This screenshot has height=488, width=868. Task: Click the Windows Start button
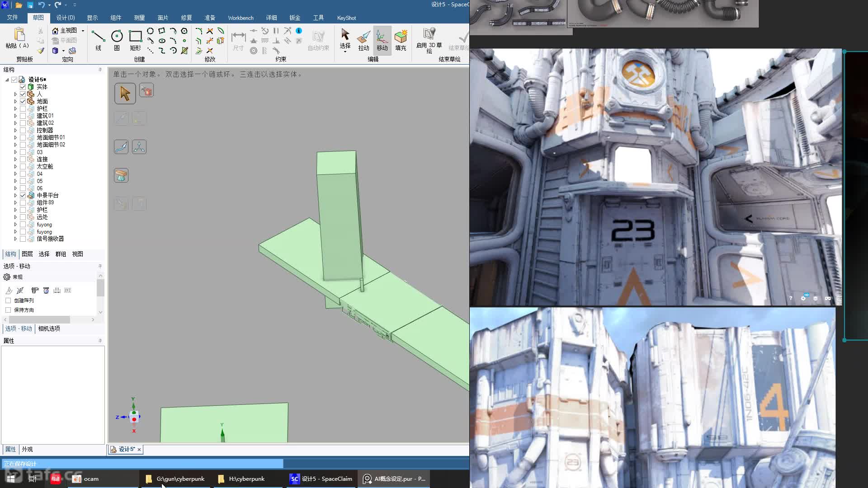pos(11,479)
